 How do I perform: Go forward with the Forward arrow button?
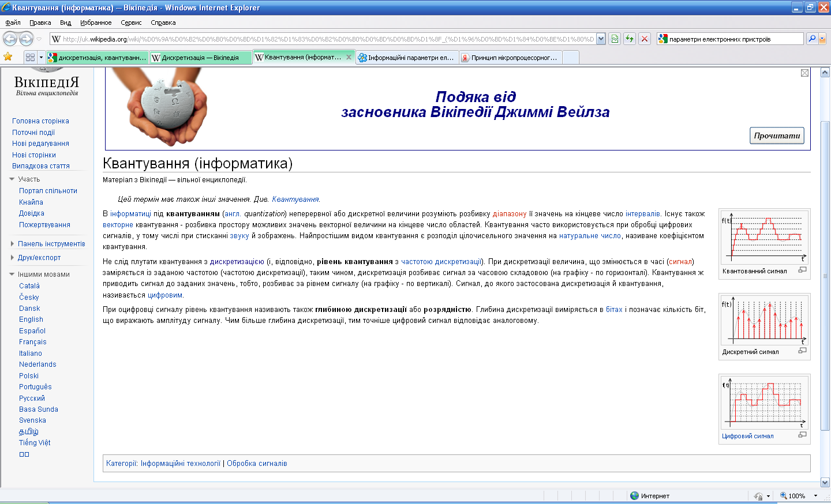(x=26, y=39)
